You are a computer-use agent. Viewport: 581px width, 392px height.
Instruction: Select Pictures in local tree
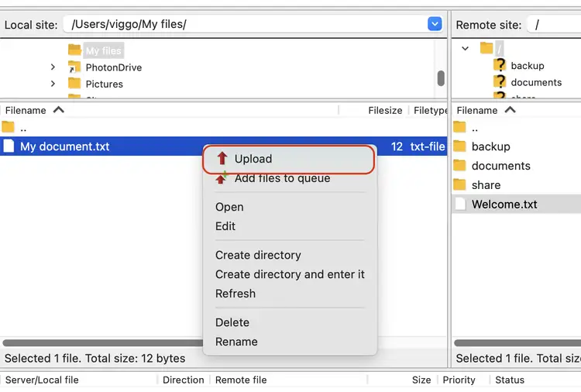pos(104,84)
